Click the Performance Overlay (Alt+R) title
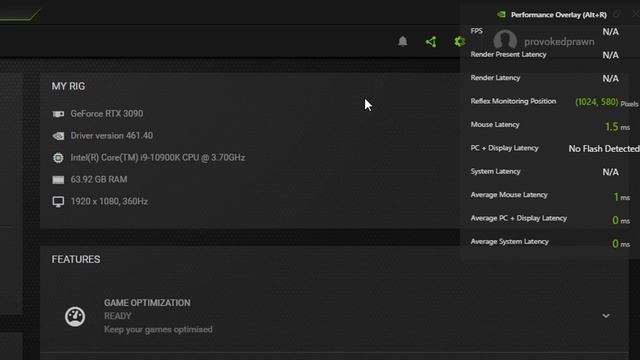 point(559,15)
